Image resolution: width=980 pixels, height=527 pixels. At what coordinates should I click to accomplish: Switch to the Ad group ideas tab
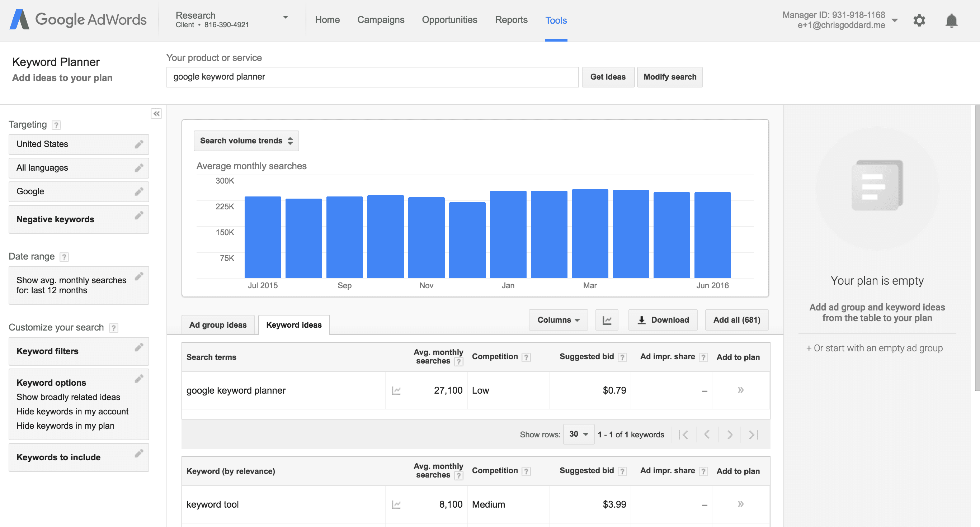[217, 324]
